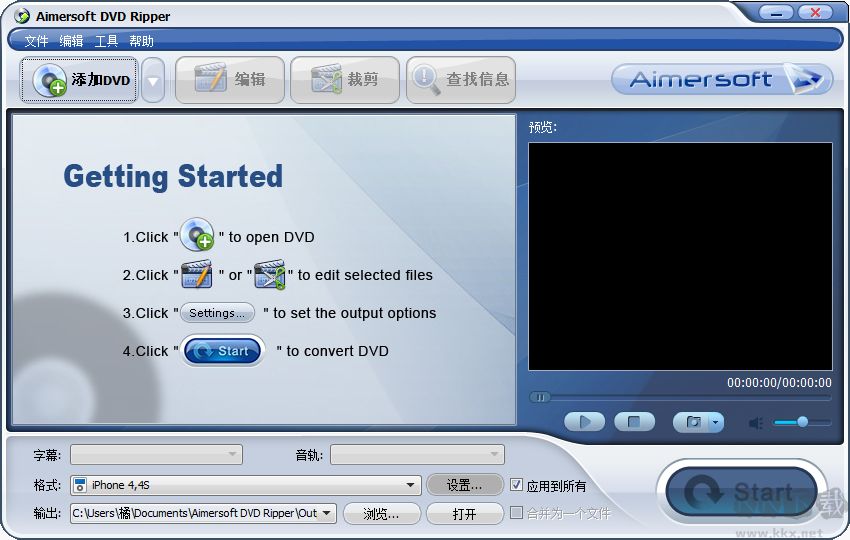Click the edit clapperboard pencil icon in step 2
850x540 pixels.
coord(197,274)
